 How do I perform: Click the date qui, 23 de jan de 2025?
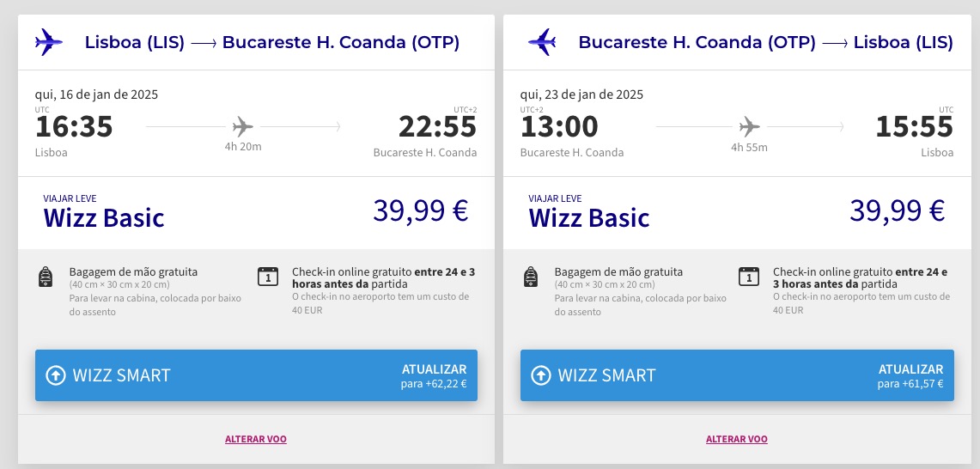pos(581,95)
